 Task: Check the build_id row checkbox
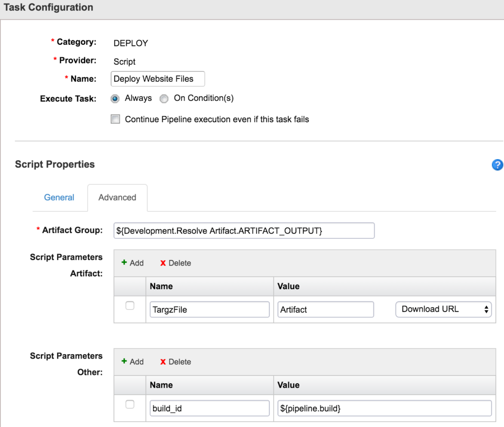pyautogui.click(x=130, y=404)
